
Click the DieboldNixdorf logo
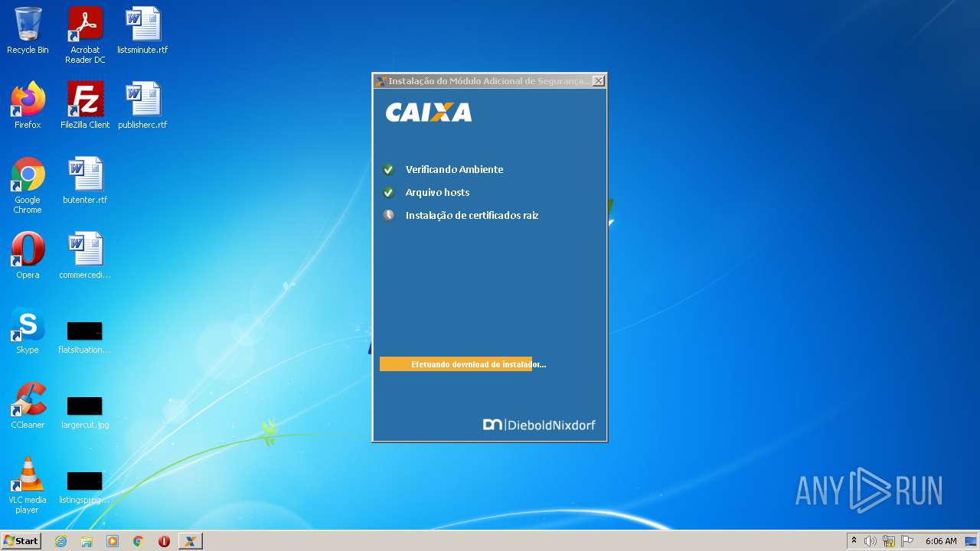(539, 425)
